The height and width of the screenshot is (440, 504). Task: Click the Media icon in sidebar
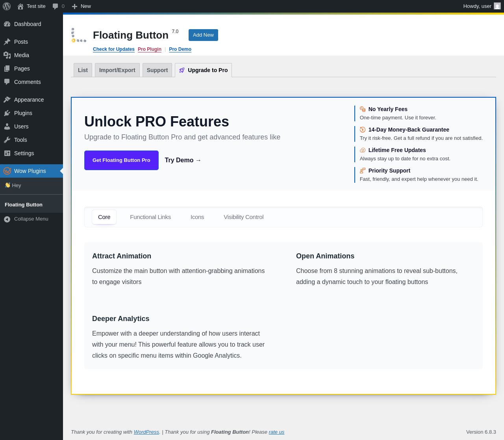(7, 55)
